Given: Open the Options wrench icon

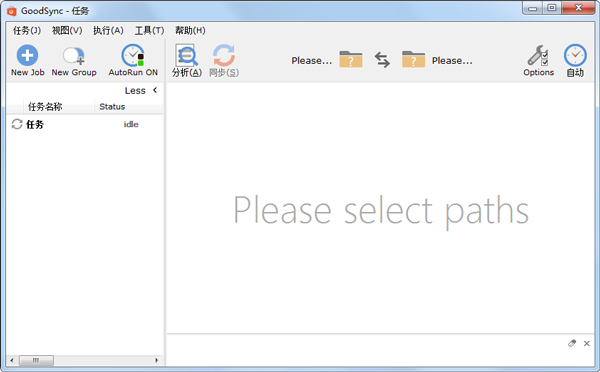Looking at the screenshot, I should point(538,56).
